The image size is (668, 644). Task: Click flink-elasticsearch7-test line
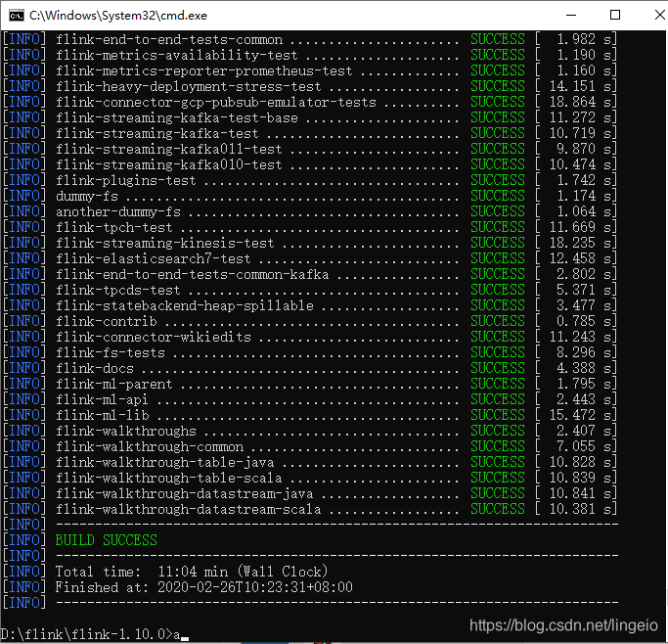[x=310, y=258]
